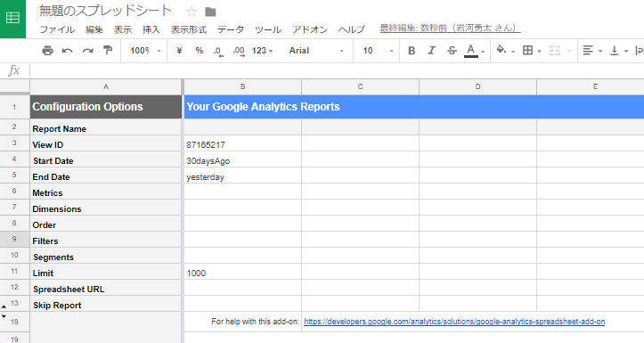Toggle bold formatting
Image resolution: width=644 pixels, height=343 pixels.
(412, 51)
